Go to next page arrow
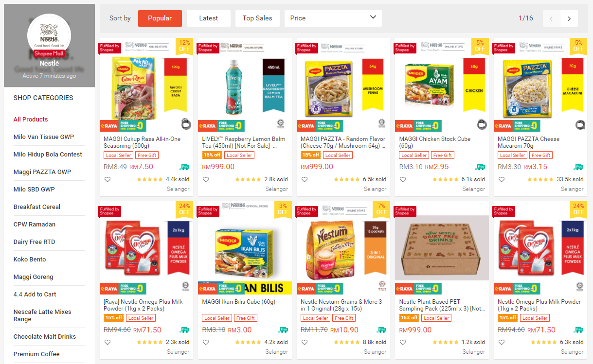This screenshot has height=364, width=593. [x=569, y=18]
